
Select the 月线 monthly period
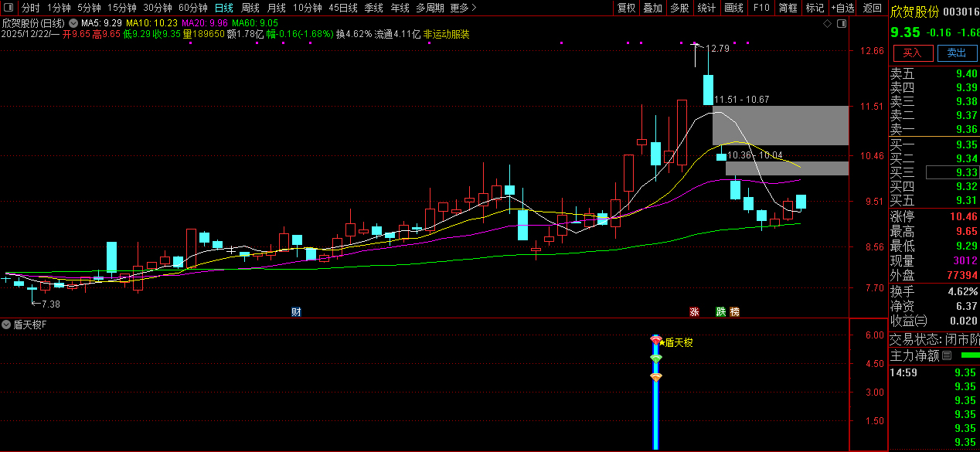coord(276,8)
